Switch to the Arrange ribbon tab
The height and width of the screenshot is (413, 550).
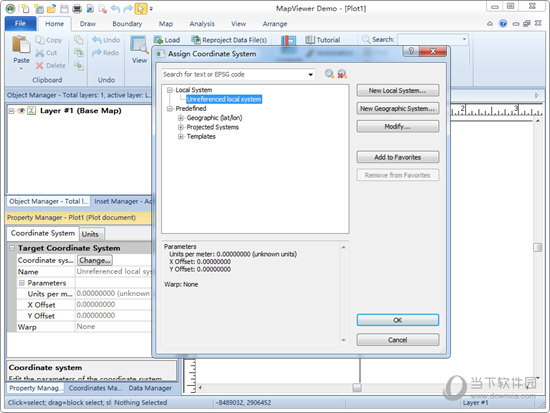275,24
